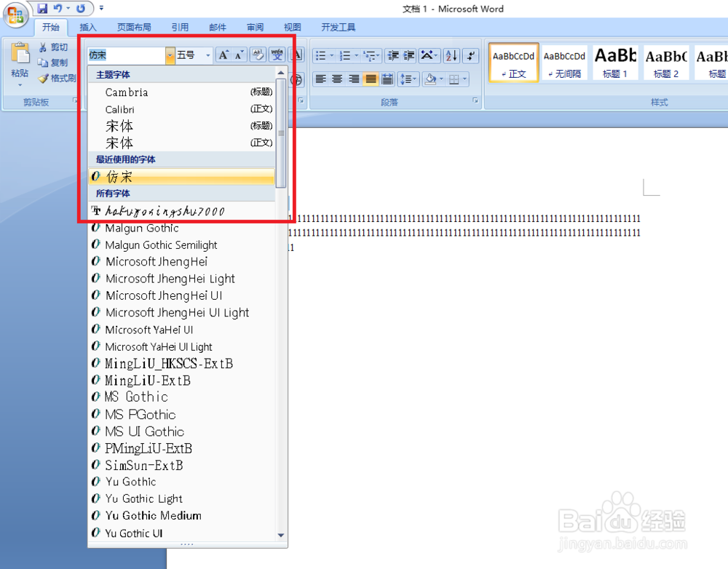728x569 pixels.
Task: Open the 引用 ribbon tab
Action: click(x=180, y=28)
